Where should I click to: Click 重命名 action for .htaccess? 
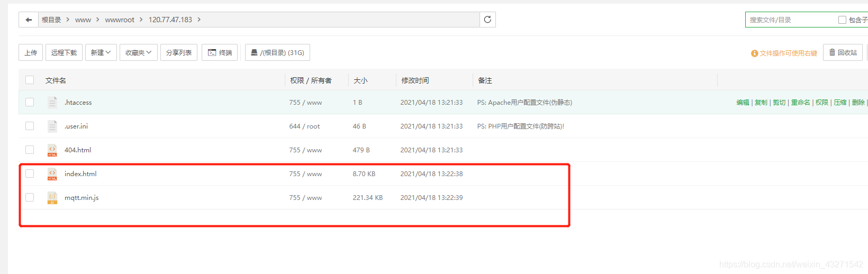(x=800, y=102)
